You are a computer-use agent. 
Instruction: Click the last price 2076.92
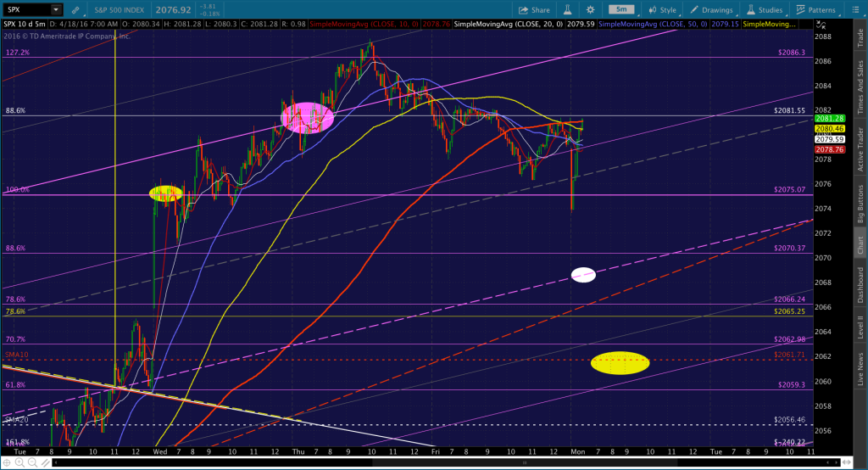pyautogui.click(x=173, y=10)
